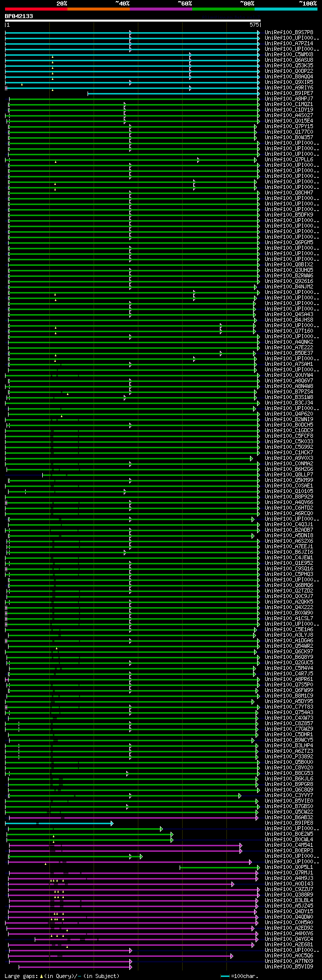Click the white query bar ending at 575
The width and height of the screenshot is (322, 980).
click(133, 21)
